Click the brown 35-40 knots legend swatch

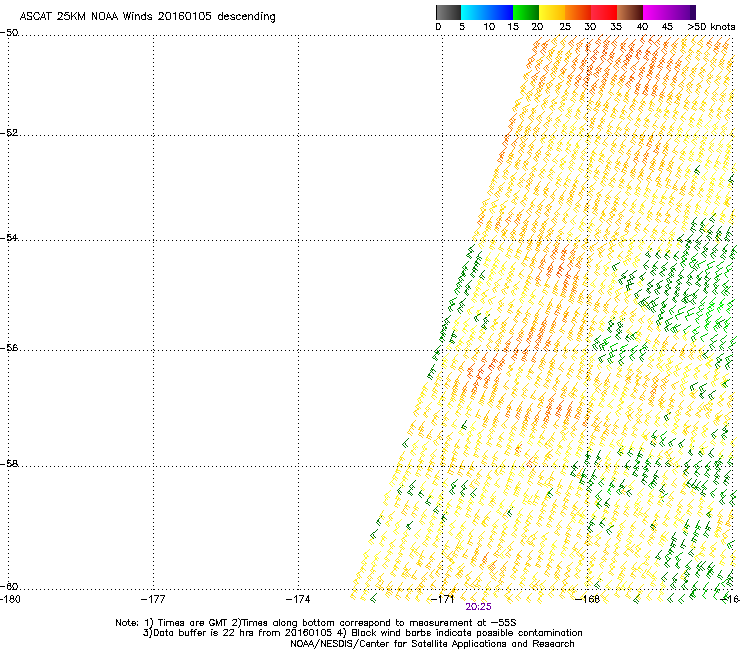point(630,12)
